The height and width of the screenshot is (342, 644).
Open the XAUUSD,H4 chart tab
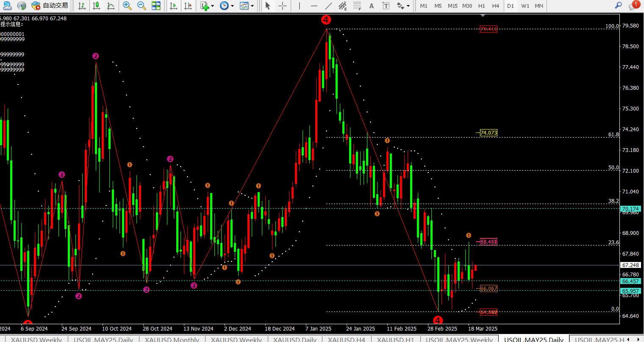(x=346, y=339)
